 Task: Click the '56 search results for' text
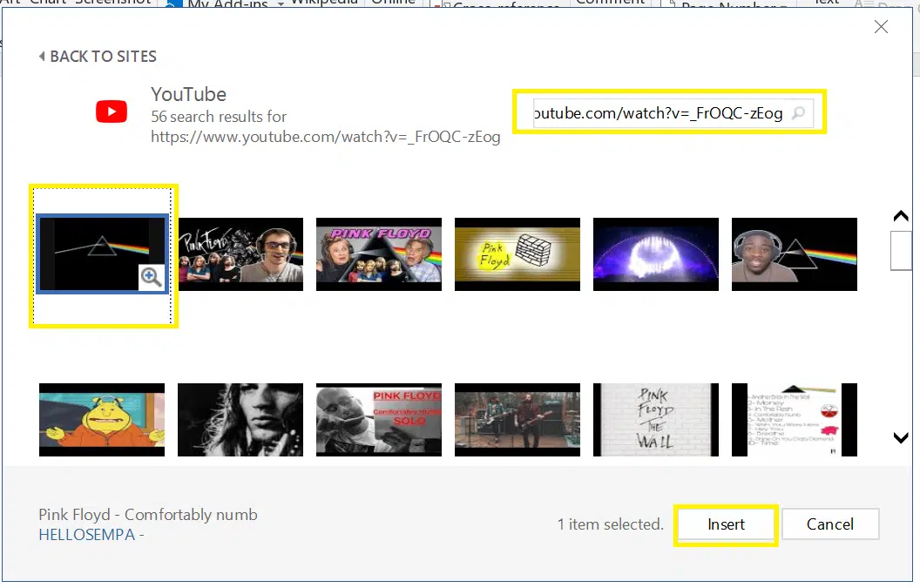click(219, 117)
